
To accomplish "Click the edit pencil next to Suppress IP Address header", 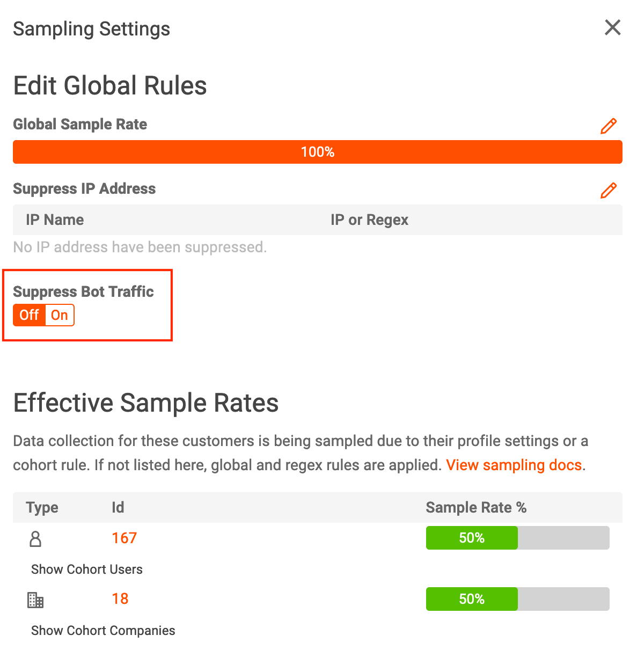I will pos(609,191).
